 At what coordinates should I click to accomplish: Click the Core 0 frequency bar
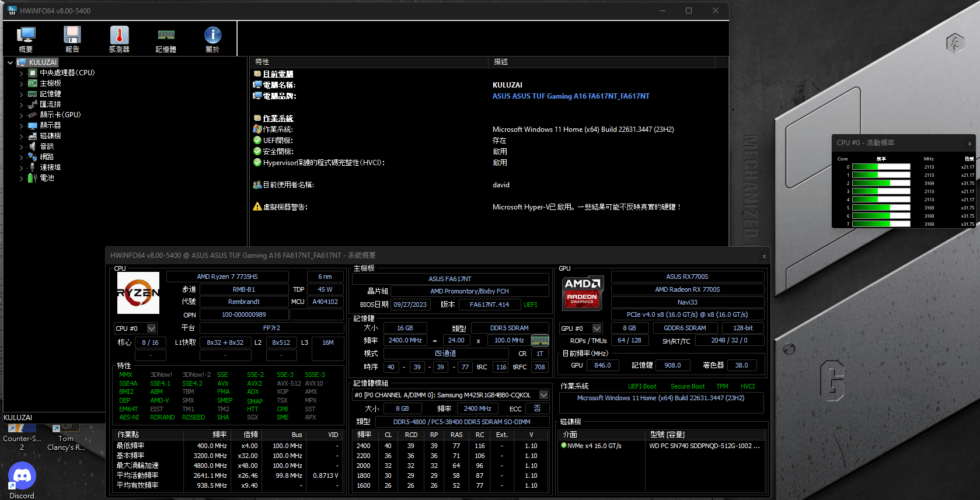coord(881,167)
